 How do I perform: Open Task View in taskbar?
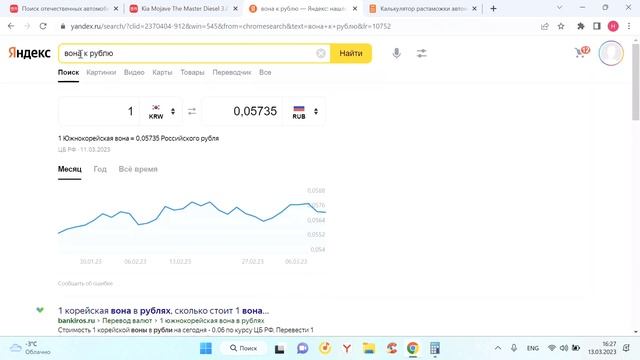[280, 349]
